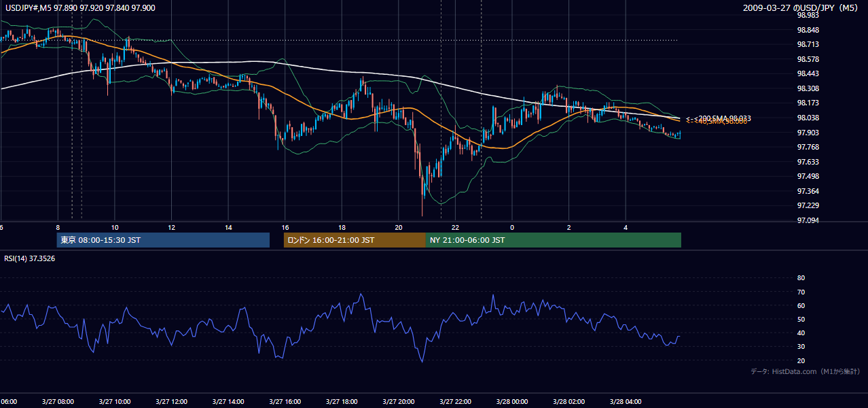This screenshot has height=408, width=868.
Task: Click the 98.308 price axis label
Action: (808, 88)
